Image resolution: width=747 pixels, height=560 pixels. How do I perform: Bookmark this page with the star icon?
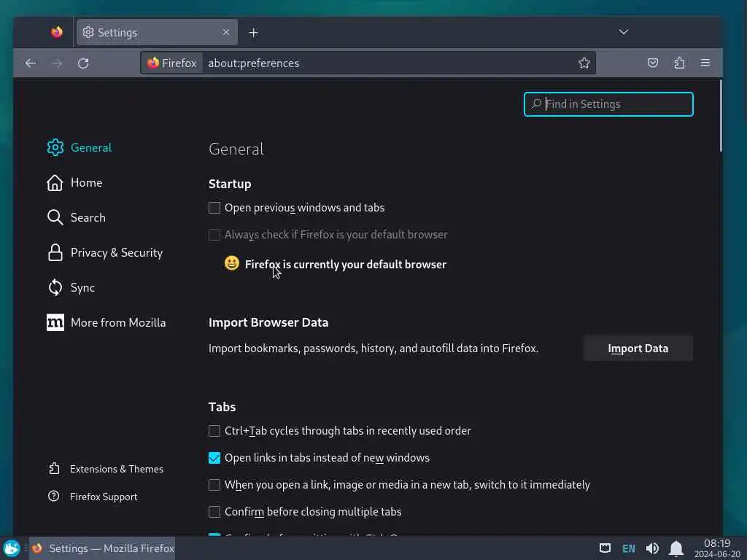(584, 63)
